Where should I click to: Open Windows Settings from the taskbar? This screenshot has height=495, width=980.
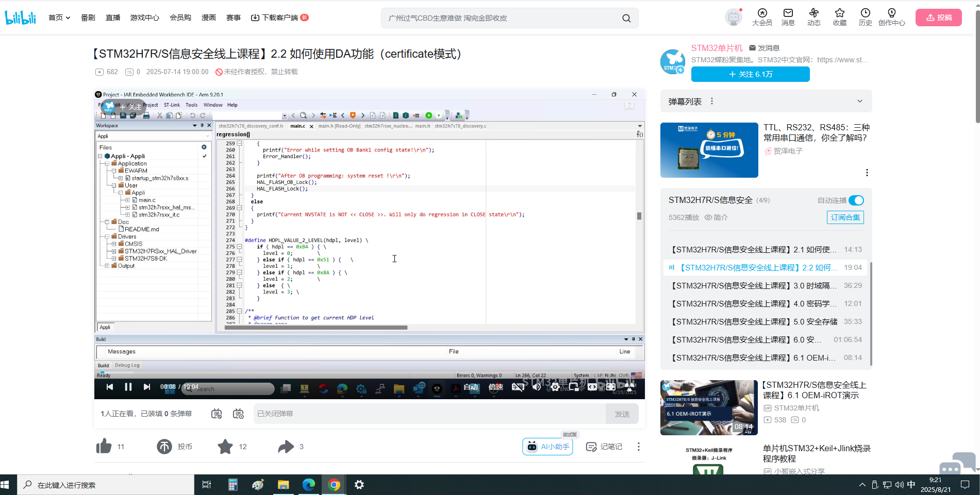point(359,485)
